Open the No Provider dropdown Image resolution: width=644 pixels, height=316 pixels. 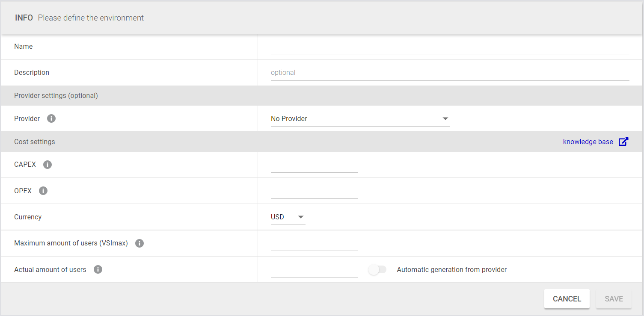tap(360, 119)
